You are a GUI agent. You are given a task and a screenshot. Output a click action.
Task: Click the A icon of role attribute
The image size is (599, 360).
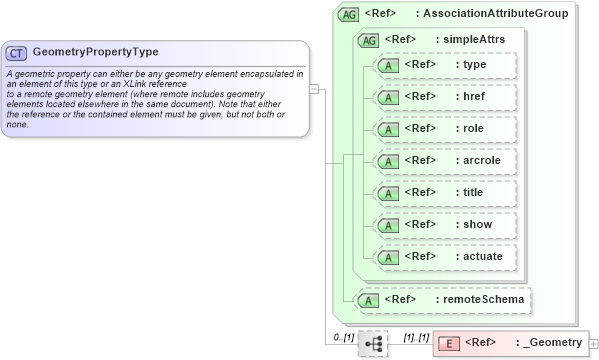(388, 130)
